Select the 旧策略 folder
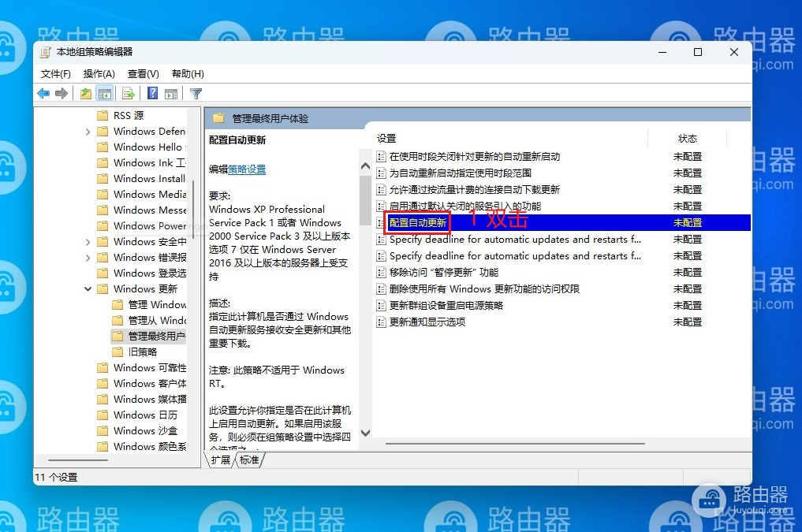 click(135, 352)
